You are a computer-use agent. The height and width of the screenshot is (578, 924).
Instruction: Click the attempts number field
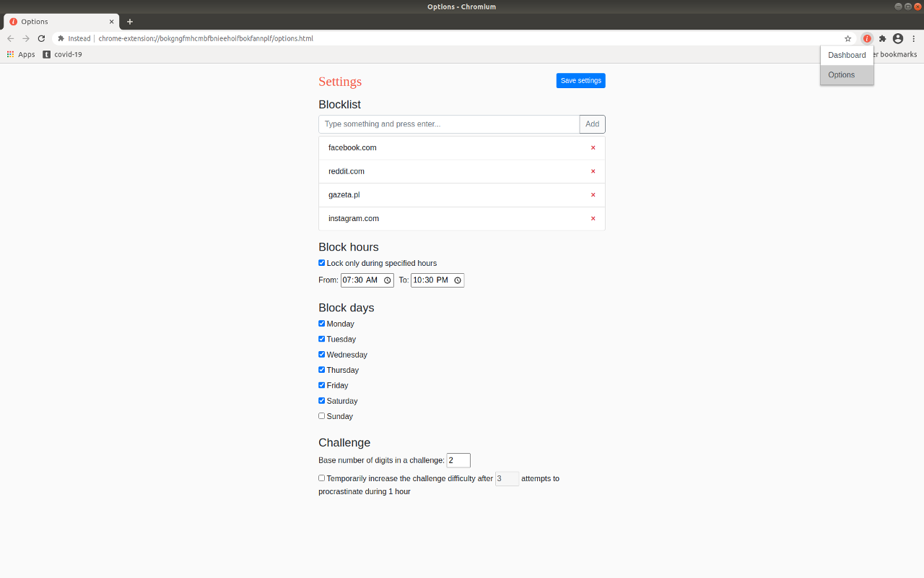[507, 478]
